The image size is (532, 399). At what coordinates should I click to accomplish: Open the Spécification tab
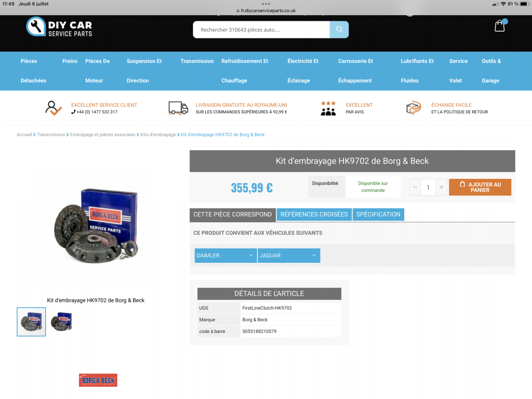(x=378, y=214)
